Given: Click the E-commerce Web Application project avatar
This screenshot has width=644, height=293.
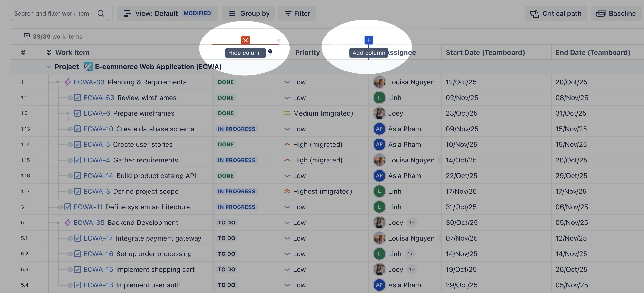Looking at the screenshot, I should coord(88,67).
